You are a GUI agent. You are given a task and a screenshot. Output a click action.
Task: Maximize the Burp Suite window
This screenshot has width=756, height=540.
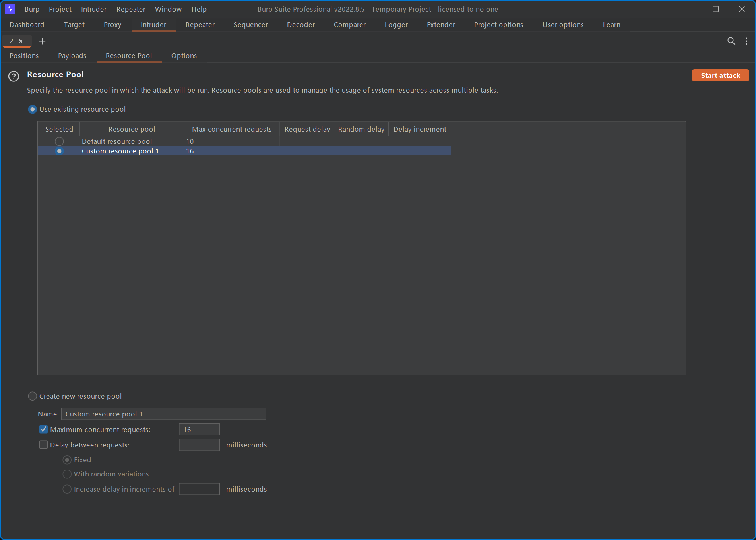click(x=715, y=9)
